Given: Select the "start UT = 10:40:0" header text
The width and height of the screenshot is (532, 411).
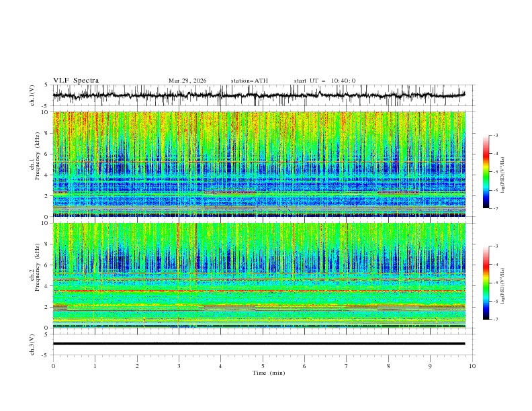Looking at the screenshot, I should [x=324, y=81].
